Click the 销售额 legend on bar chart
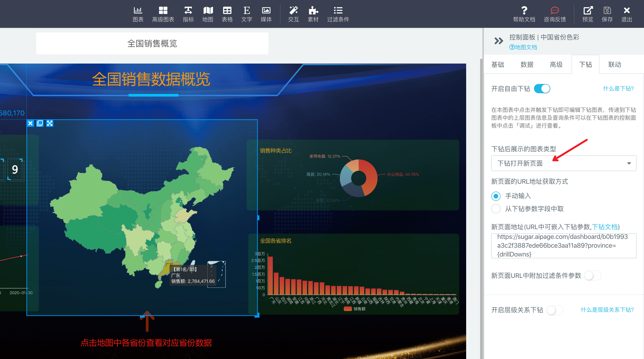This screenshot has height=359, width=644. click(355, 309)
